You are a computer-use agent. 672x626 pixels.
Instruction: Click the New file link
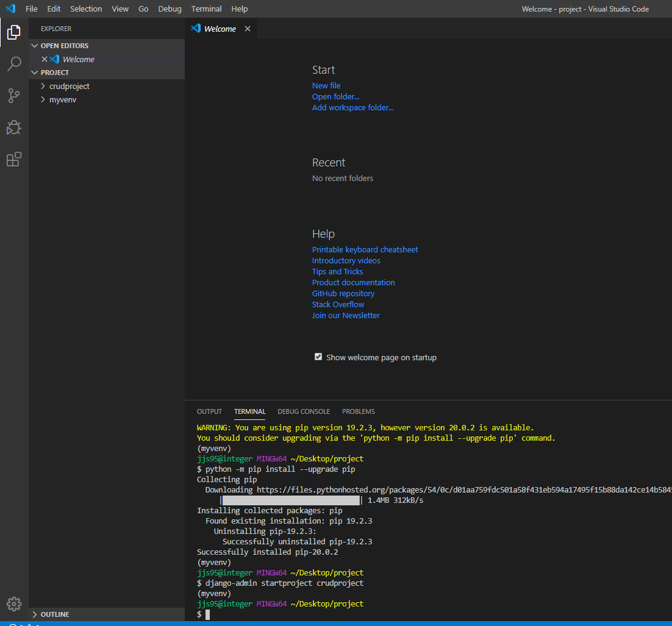click(326, 86)
